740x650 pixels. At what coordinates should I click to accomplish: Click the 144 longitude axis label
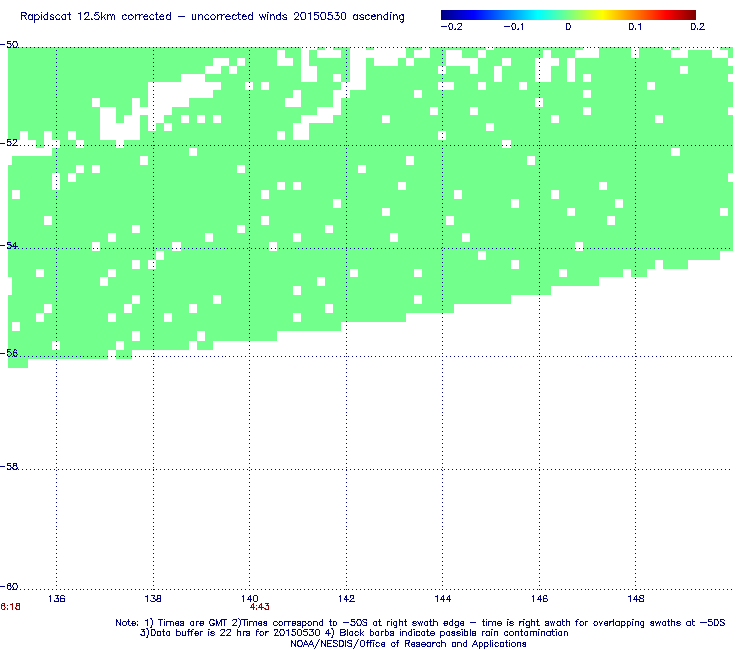(443, 599)
